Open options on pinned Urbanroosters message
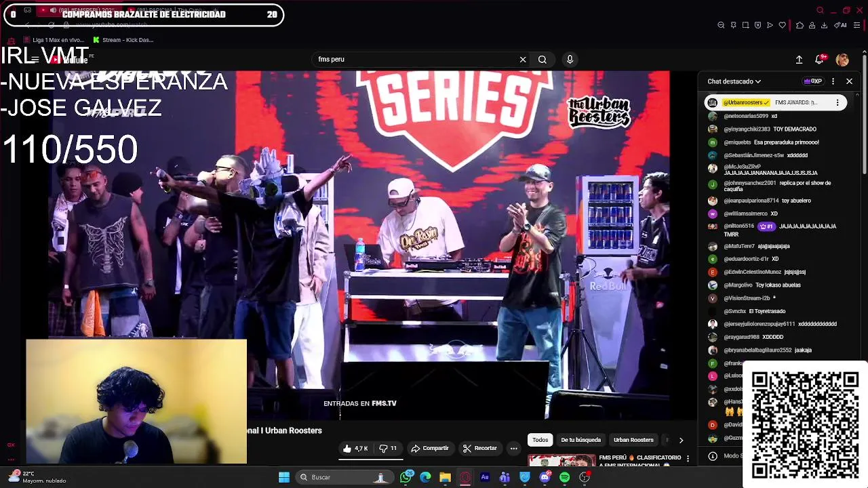This screenshot has width=868, height=488. [837, 102]
